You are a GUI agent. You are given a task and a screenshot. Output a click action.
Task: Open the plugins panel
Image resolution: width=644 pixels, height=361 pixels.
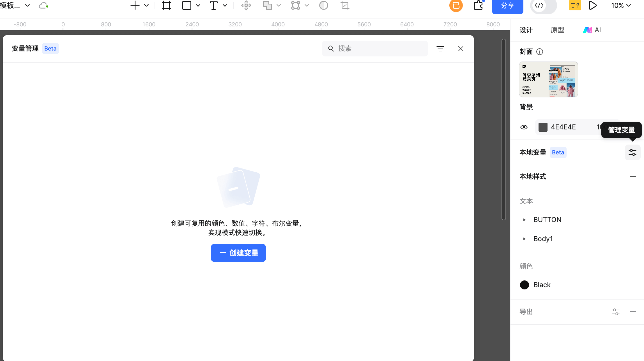point(479,5)
